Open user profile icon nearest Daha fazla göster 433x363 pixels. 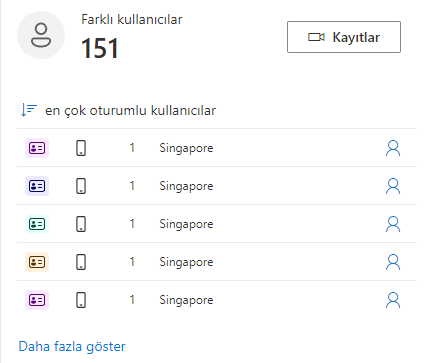[x=393, y=300]
